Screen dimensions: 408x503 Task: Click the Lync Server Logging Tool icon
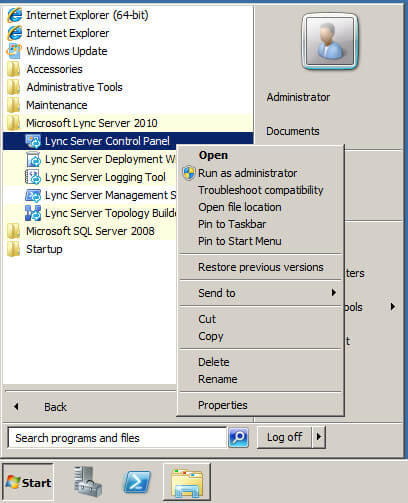[33, 177]
